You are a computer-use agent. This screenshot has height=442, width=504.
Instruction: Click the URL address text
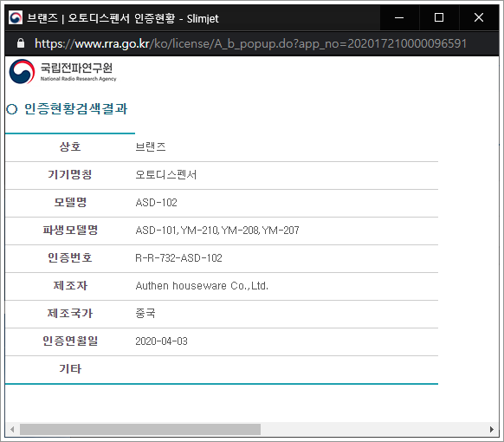250,43
